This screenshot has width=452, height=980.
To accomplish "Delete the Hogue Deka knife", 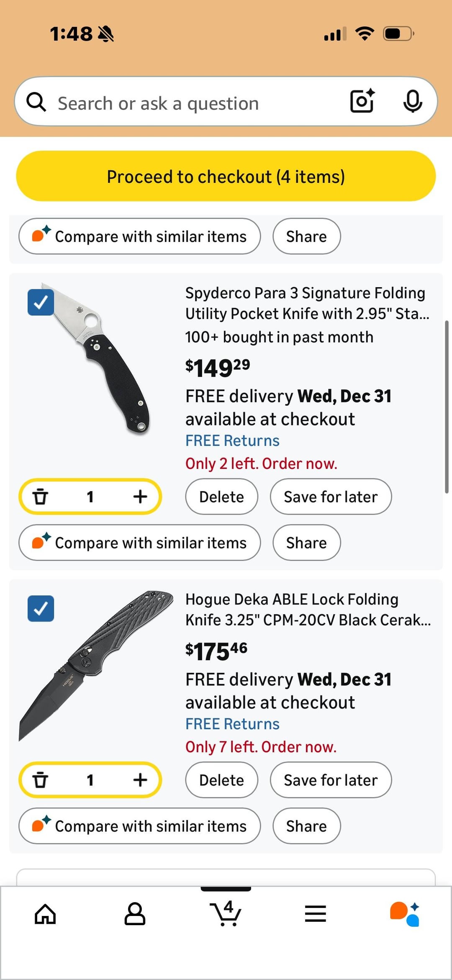I will coord(221,780).
